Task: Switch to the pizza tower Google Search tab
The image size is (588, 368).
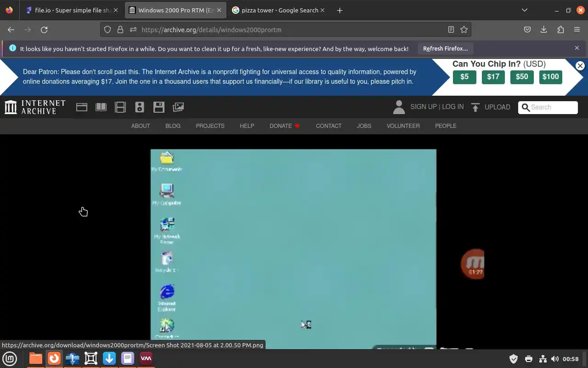Action: tap(279, 10)
